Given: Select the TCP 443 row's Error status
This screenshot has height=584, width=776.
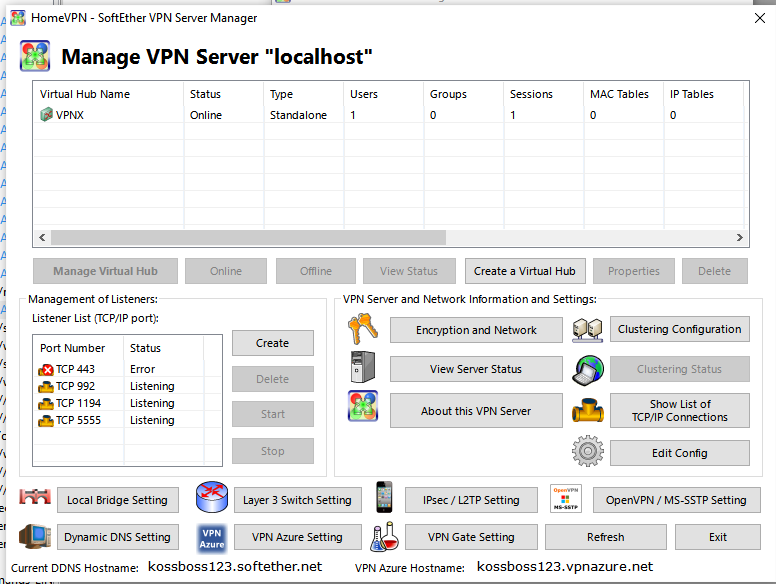Looking at the screenshot, I should tap(143, 369).
